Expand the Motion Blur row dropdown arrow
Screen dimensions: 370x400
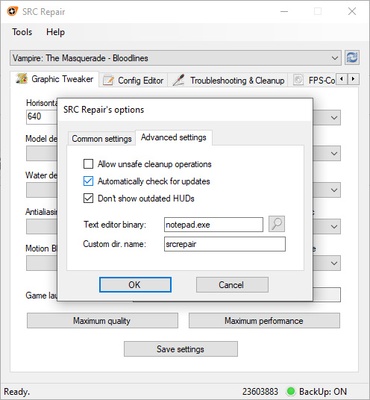click(334, 263)
